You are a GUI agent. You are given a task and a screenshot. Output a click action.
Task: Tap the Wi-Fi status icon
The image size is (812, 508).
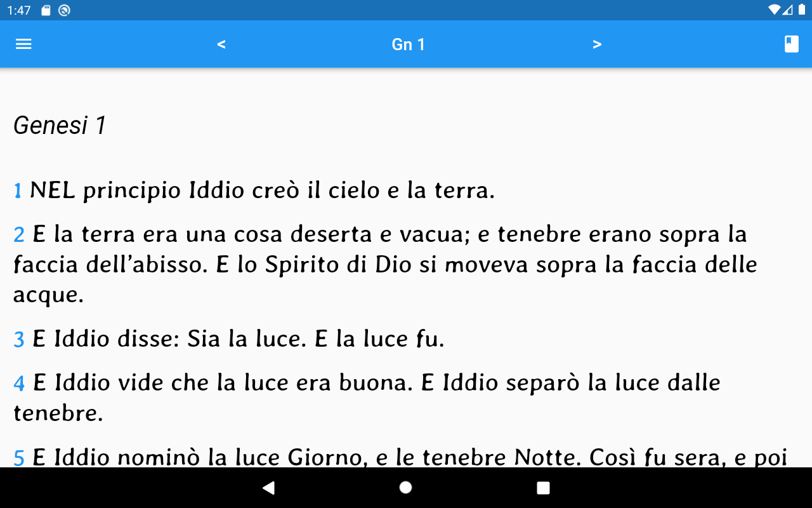pyautogui.click(x=774, y=10)
